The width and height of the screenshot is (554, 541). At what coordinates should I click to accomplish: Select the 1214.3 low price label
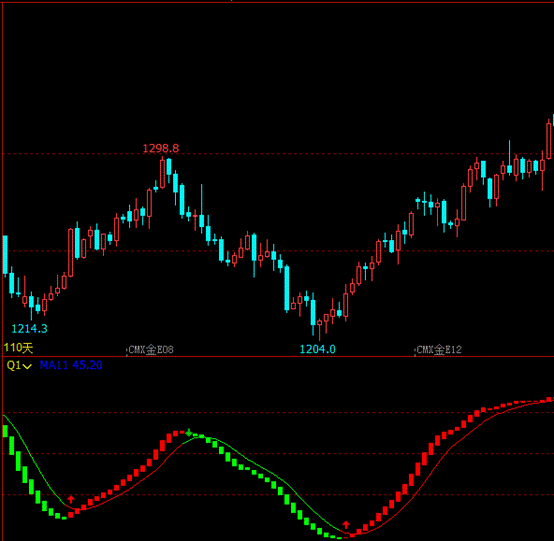tap(29, 329)
